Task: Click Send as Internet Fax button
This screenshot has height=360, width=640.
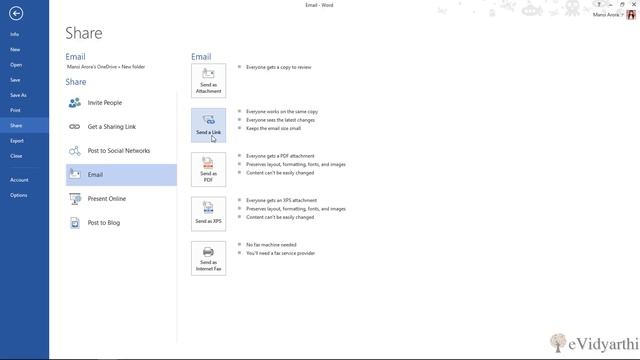Action: pos(209,258)
